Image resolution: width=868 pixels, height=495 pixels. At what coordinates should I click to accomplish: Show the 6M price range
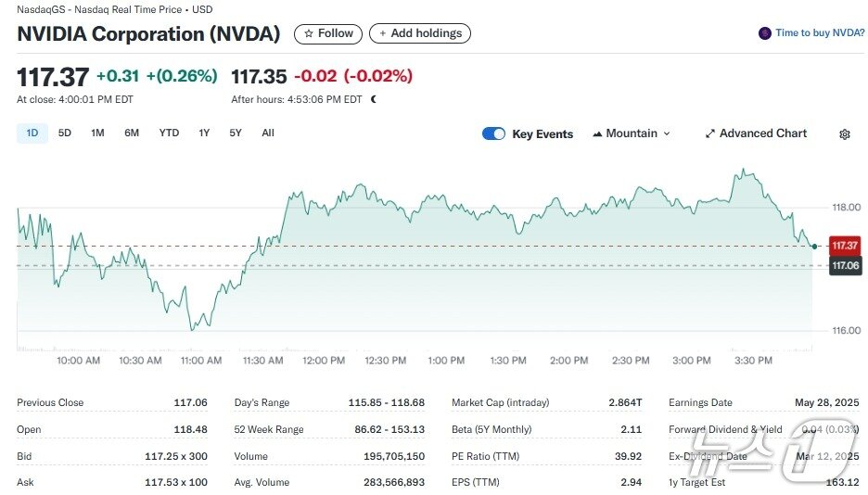pyautogui.click(x=132, y=133)
